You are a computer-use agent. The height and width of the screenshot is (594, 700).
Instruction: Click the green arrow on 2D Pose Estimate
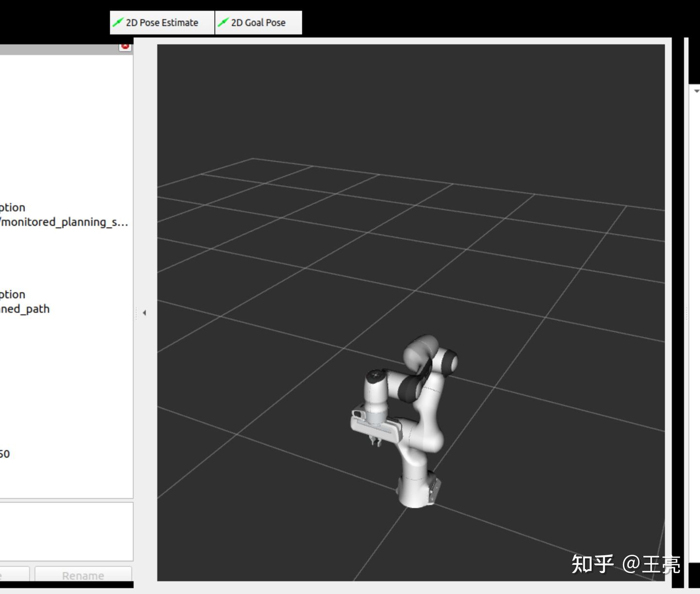click(118, 22)
